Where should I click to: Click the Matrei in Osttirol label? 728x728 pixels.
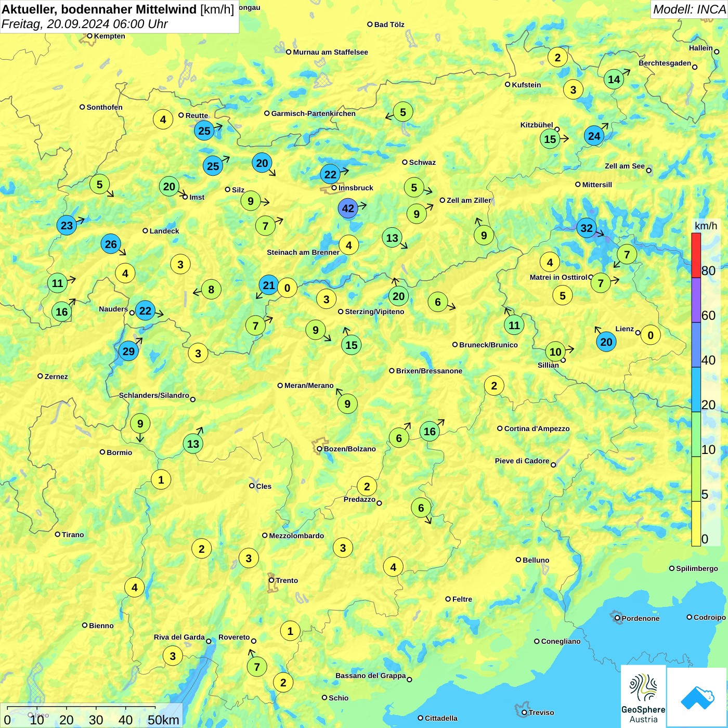(558, 277)
